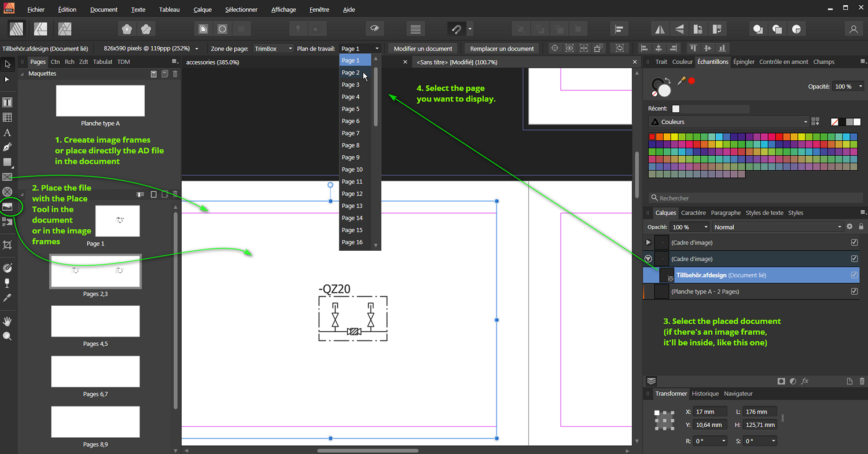Select the Crop tool
Viewport: 868px width, 454px height.
click(x=8, y=246)
